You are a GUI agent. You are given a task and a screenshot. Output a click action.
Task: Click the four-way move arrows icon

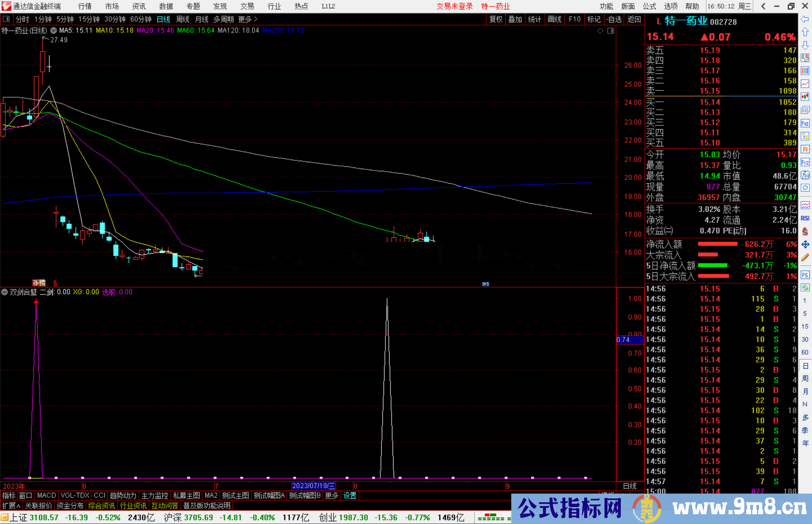coord(805,245)
